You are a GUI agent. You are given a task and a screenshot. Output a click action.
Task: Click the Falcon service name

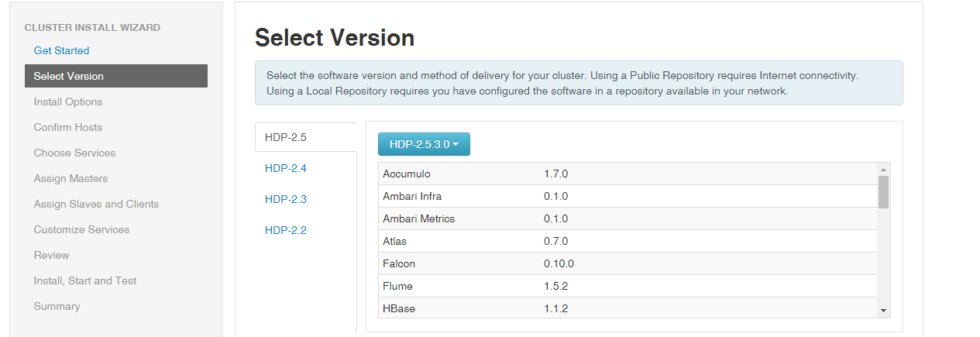click(x=399, y=263)
